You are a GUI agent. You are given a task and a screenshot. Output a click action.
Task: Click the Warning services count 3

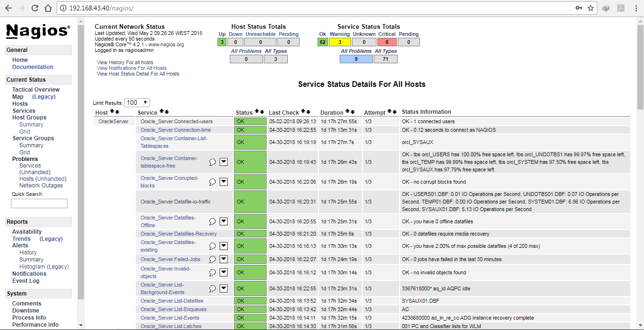point(340,42)
